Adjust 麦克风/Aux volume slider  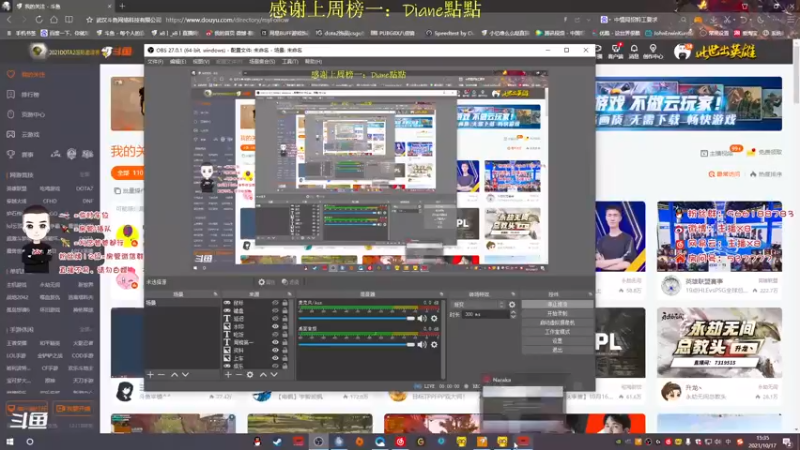point(357,318)
